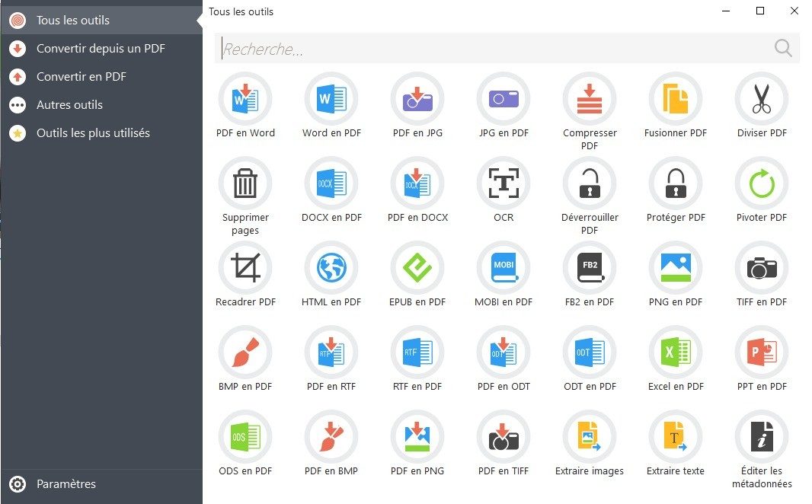The width and height of the screenshot is (812, 504).
Task: Open the JPG en PDF tool
Action: [504, 99]
